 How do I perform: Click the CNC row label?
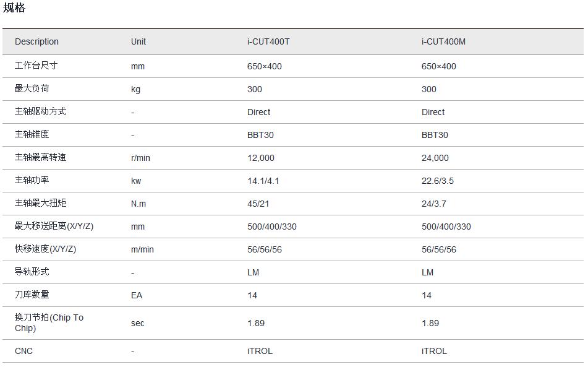[23, 351]
